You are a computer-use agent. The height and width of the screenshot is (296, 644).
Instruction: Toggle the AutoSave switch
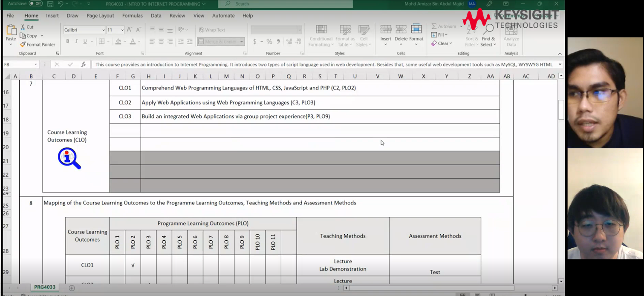[x=35, y=4]
